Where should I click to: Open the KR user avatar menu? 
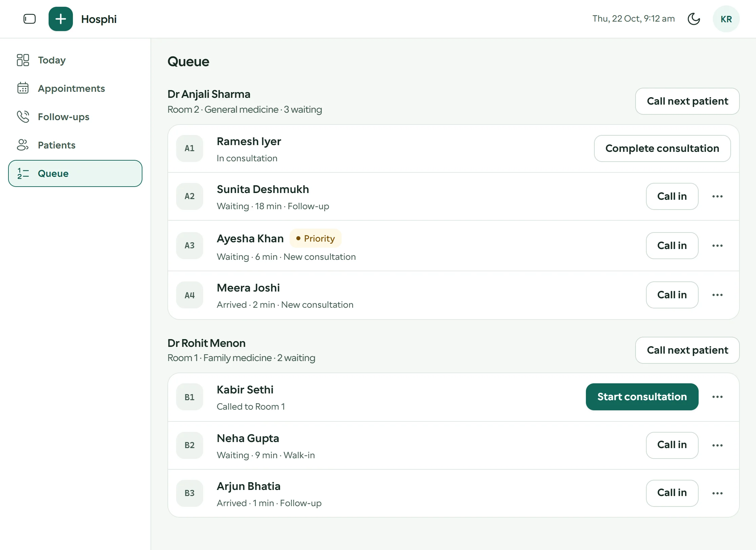tap(726, 19)
